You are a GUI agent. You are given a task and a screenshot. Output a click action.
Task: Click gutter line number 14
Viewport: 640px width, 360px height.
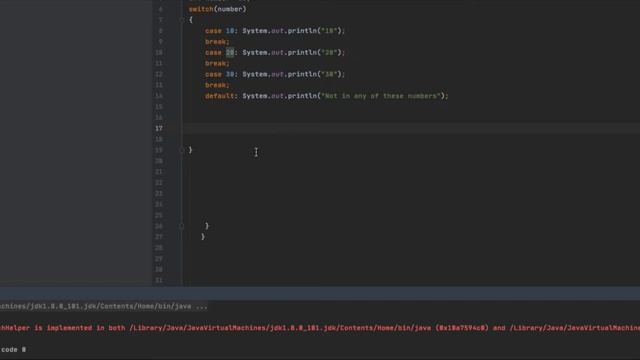click(159, 96)
